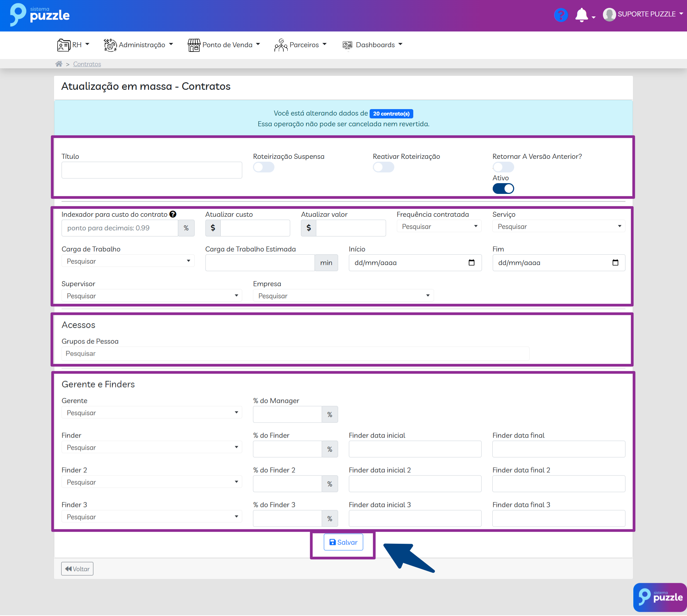This screenshot has width=687, height=616.
Task: Click the Título text field
Action: (x=152, y=170)
